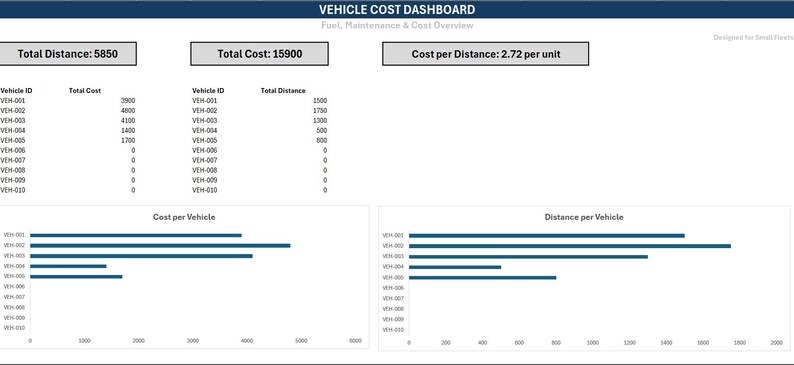Select VEH-002 bar in Cost per Vehicle chart
This screenshot has width=794, height=365.
pos(160,246)
